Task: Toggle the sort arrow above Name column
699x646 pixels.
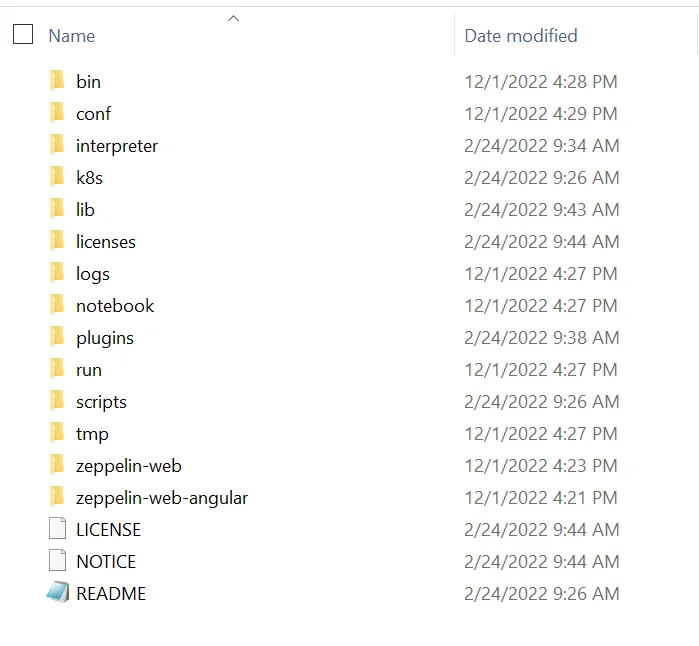Action: click(x=233, y=18)
